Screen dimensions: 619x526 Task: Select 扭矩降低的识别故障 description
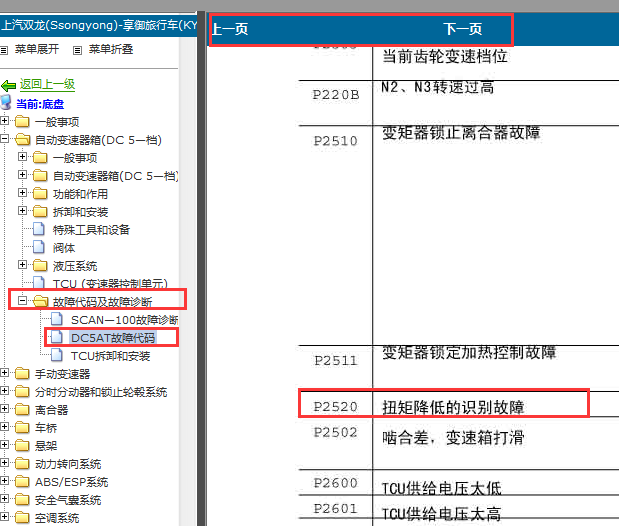[x=453, y=407]
